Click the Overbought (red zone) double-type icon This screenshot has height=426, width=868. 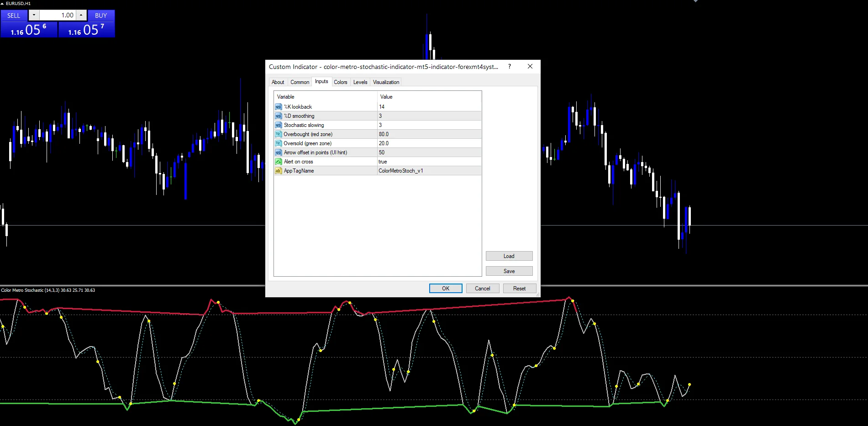[x=278, y=134]
